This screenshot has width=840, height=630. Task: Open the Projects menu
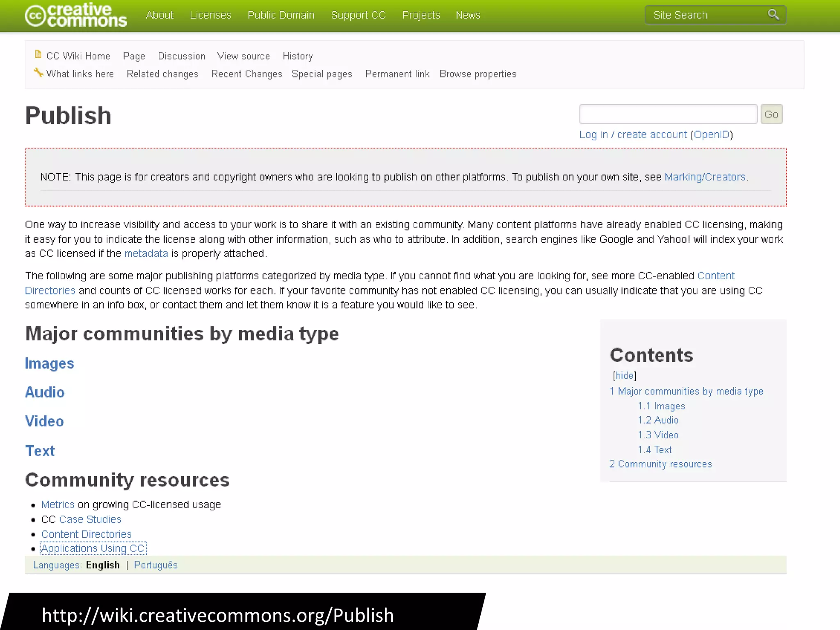421,15
